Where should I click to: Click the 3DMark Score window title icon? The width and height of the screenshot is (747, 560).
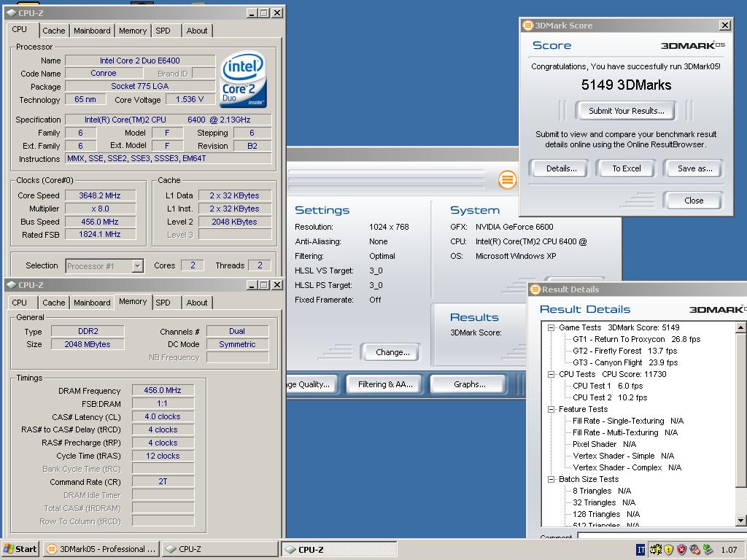[x=527, y=26]
